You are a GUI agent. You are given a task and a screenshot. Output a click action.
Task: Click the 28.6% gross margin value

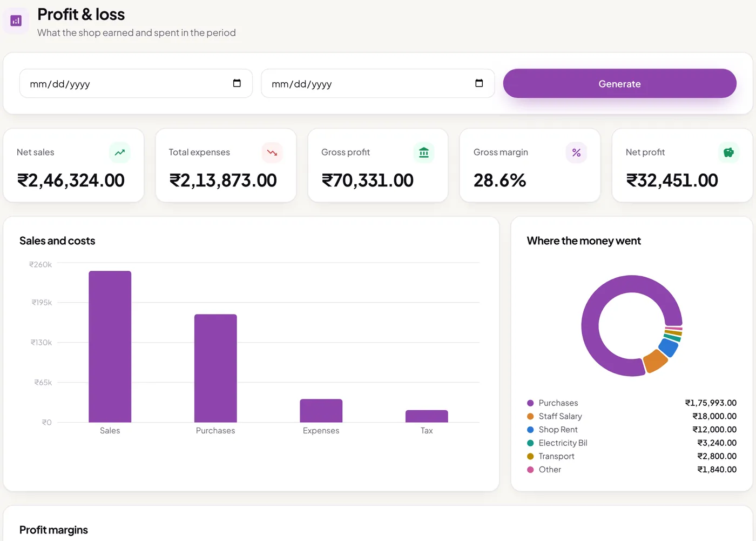tap(500, 181)
